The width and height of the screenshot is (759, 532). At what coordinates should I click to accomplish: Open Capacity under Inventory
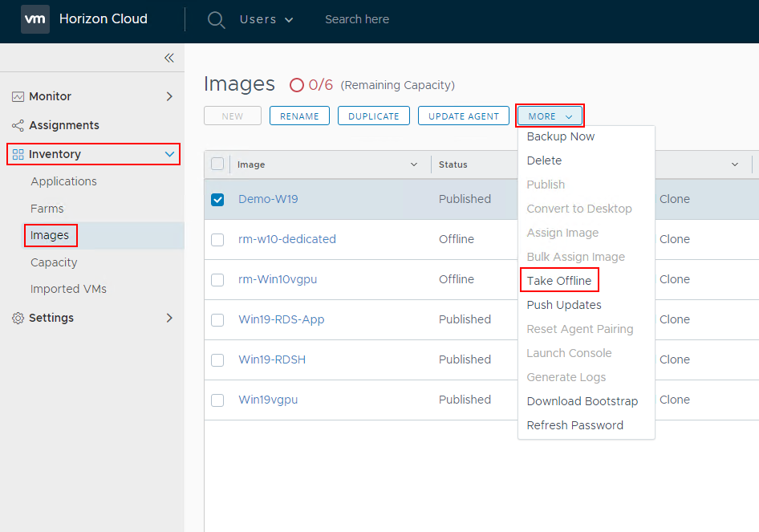[x=54, y=262]
